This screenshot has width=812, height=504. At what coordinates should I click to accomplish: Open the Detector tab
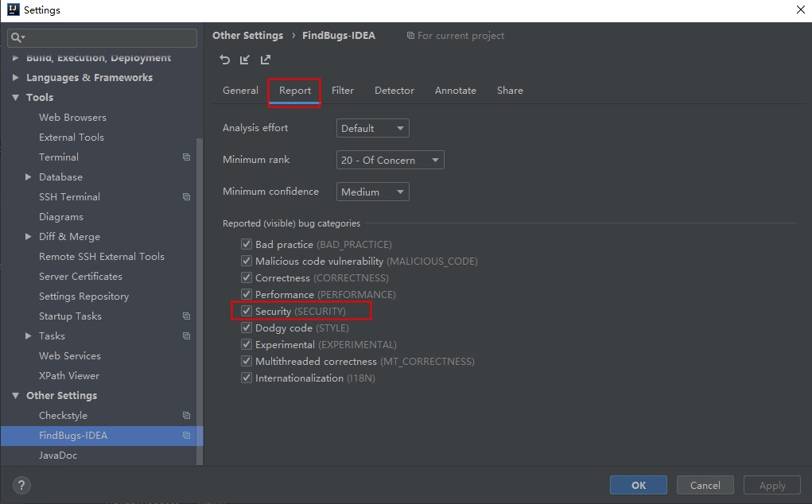394,91
